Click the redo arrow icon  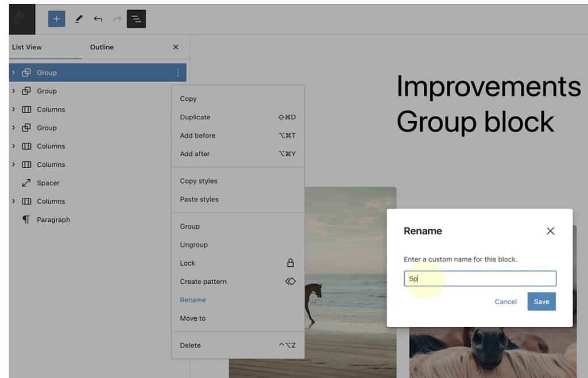pyautogui.click(x=117, y=19)
